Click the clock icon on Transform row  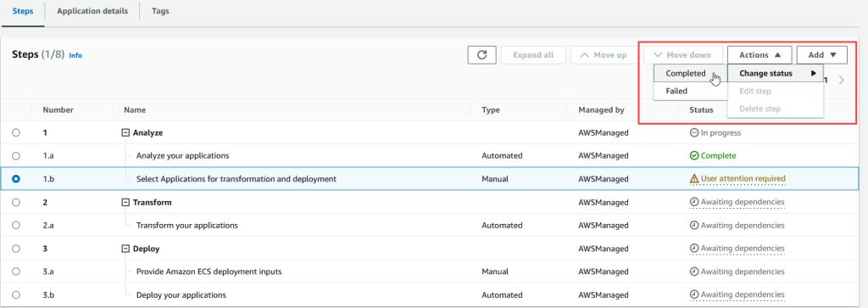point(693,202)
